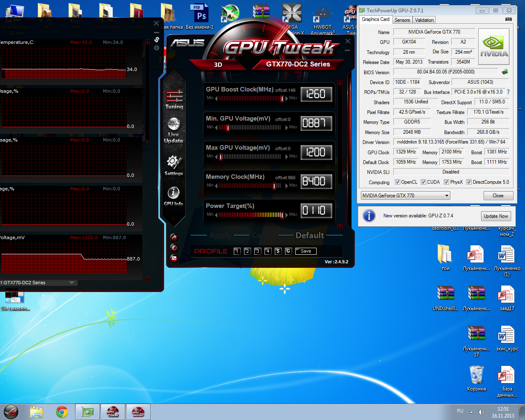The height and width of the screenshot is (420, 525).
Task: Toggle the OpenCL checkbox
Action: tap(397, 182)
